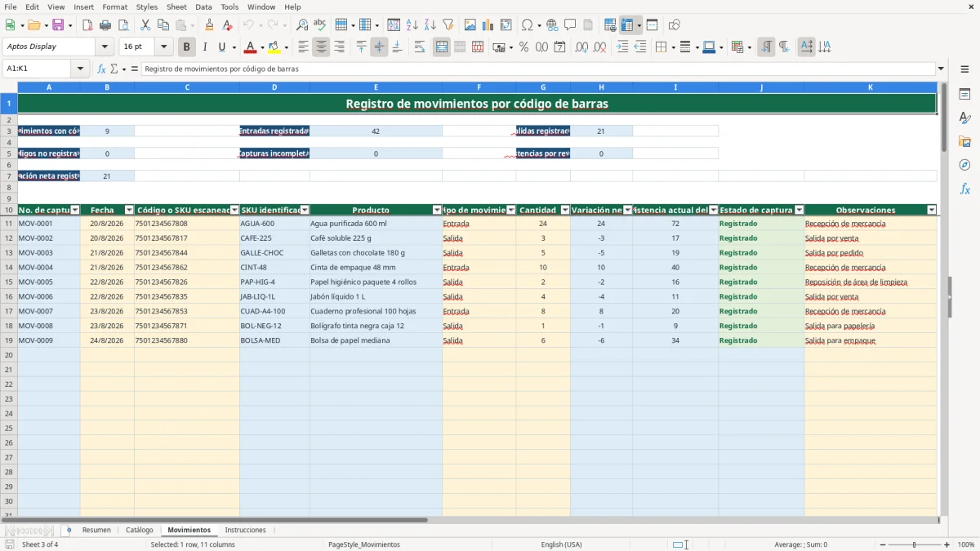980x551 pixels.
Task: Toggle Left-to-Right text direction
Action: coord(766,47)
